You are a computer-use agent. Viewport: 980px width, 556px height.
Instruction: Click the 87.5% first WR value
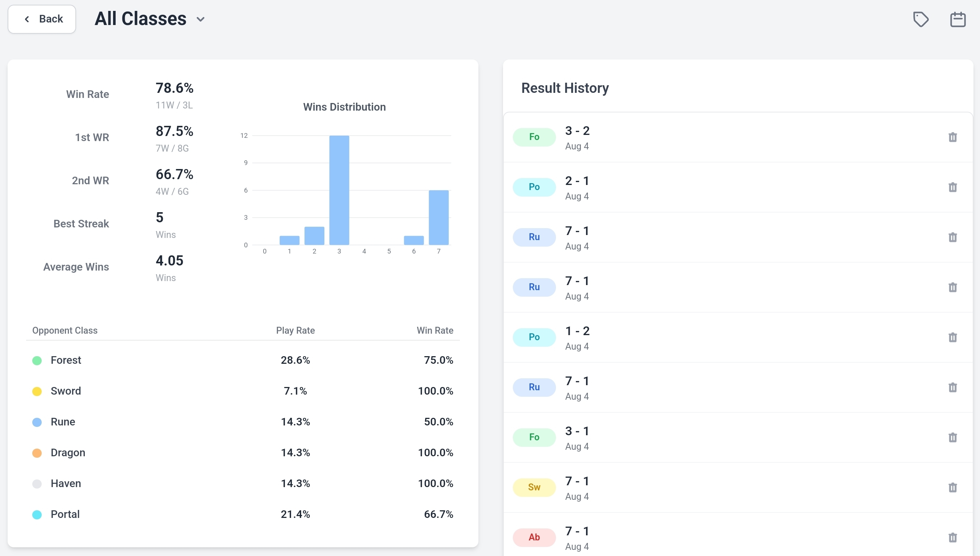click(174, 131)
